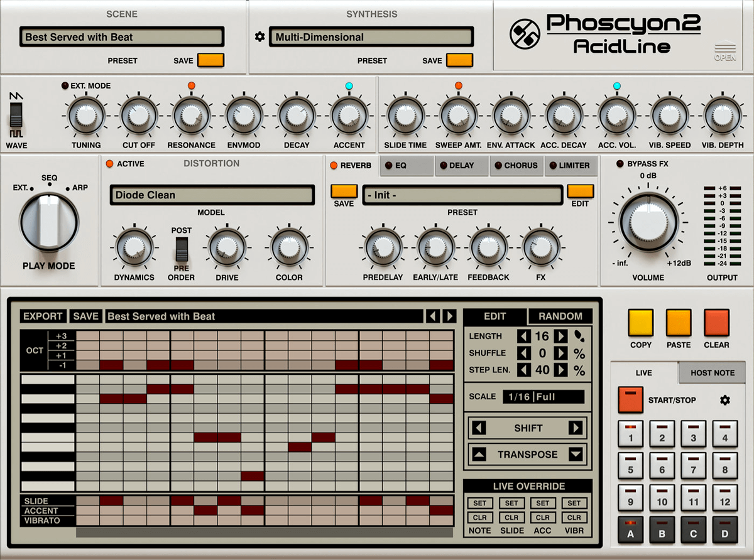The width and height of the screenshot is (754, 560).
Task: Toggle the ACTIVE LED on the Distortion section
Action: tap(110, 163)
